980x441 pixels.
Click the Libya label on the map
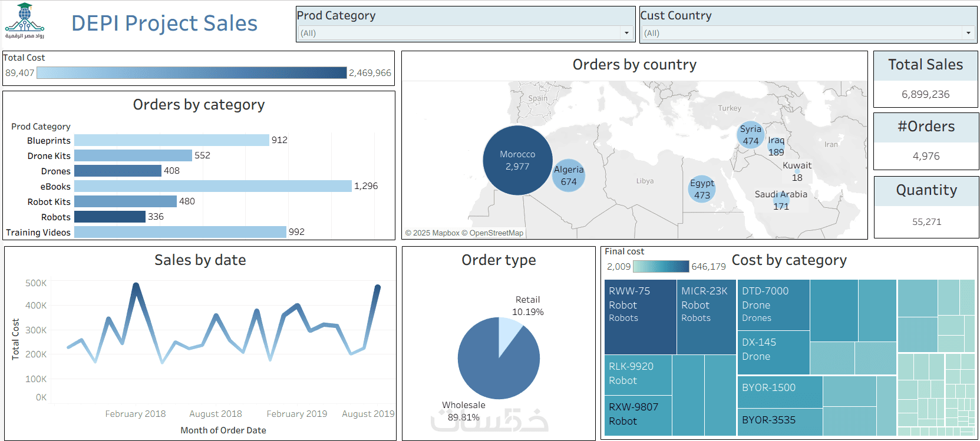(645, 181)
